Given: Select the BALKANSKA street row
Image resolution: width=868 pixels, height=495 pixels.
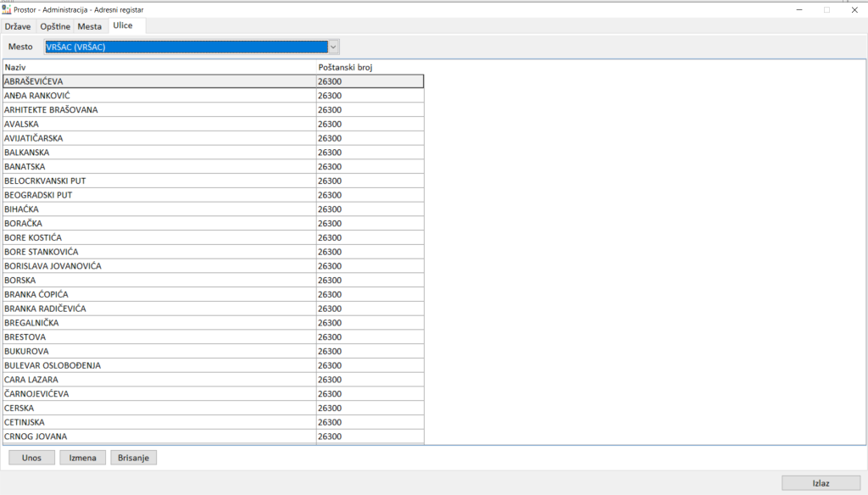Looking at the screenshot, I should 159,153.
